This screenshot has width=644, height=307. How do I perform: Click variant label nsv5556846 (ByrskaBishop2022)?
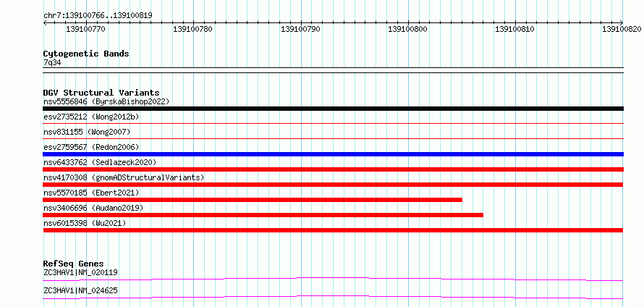click(106, 101)
